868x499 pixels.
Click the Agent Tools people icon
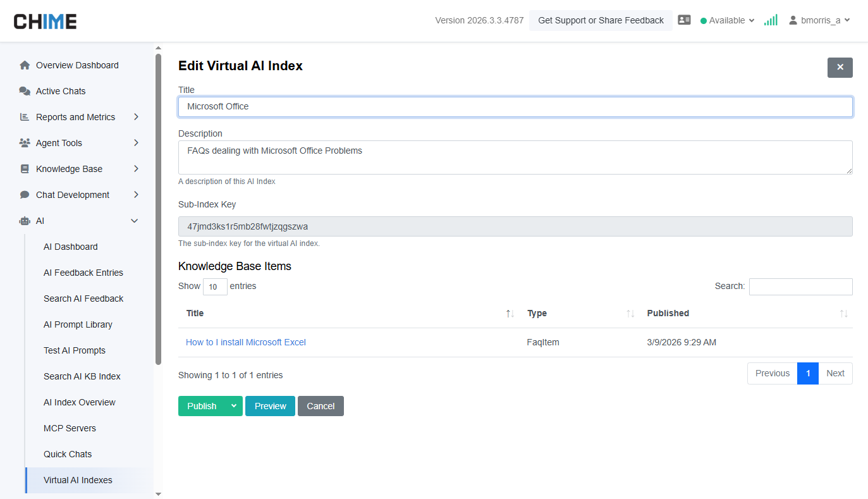tap(25, 143)
